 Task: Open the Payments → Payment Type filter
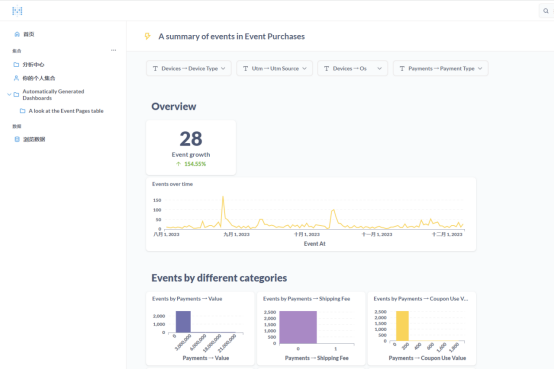point(441,69)
